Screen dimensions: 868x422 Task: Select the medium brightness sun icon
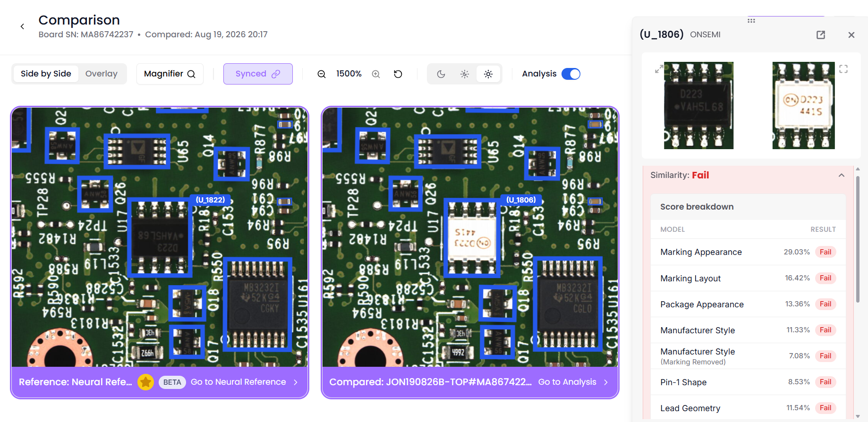coord(465,74)
